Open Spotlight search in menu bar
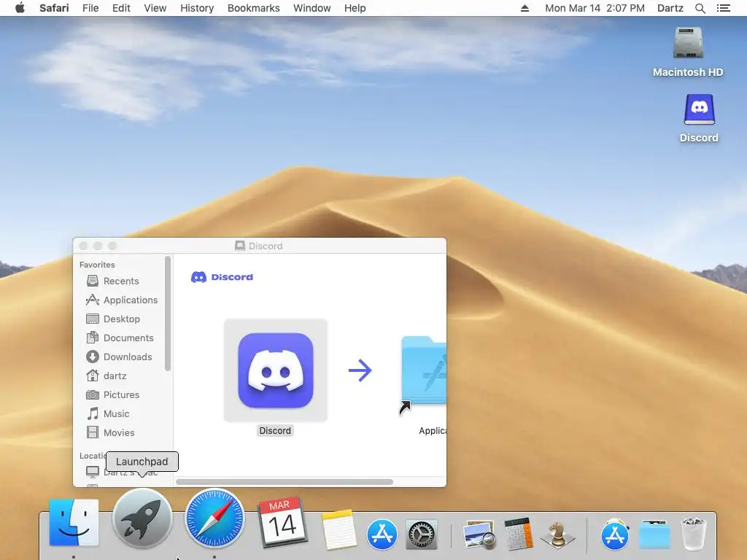Viewport: 747px width, 560px height. tap(700, 8)
